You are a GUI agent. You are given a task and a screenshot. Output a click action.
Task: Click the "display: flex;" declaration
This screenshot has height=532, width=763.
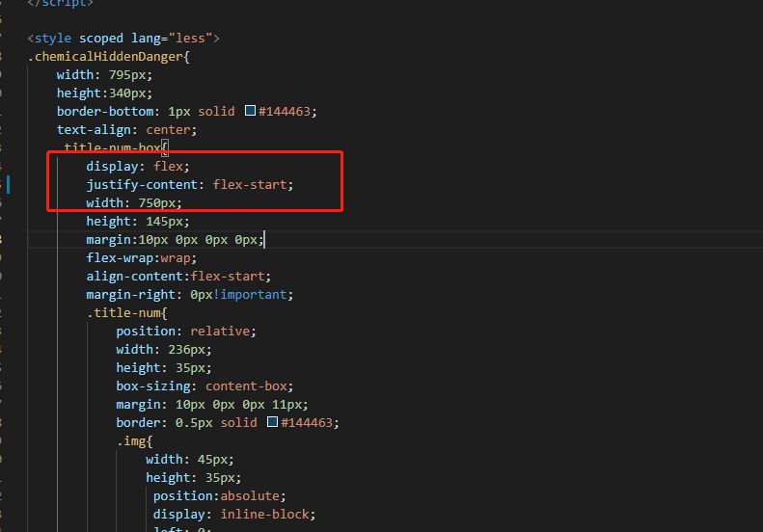click(x=138, y=167)
